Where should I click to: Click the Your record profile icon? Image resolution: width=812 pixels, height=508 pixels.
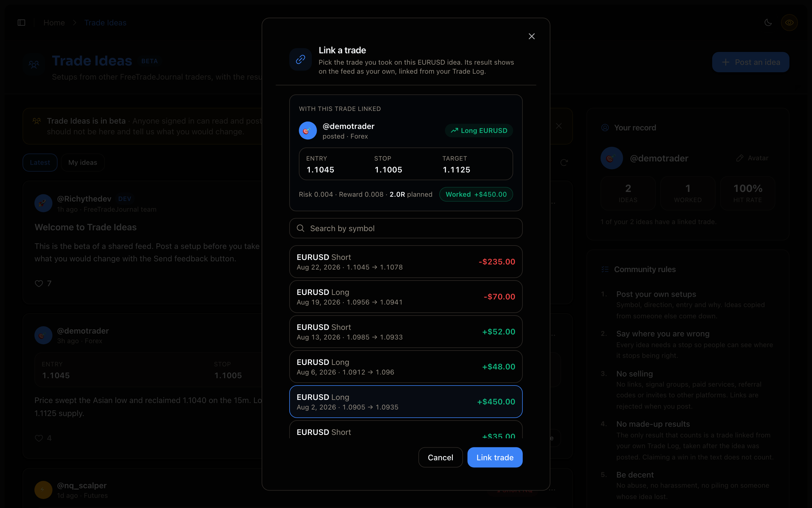pos(605,128)
